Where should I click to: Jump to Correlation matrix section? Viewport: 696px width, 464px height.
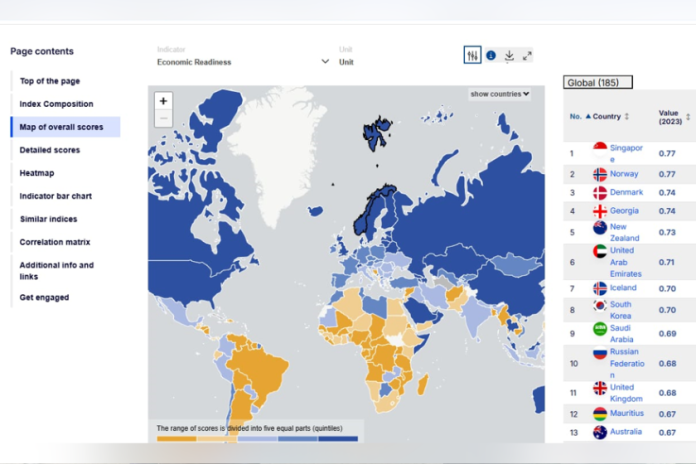(x=55, y=242)
